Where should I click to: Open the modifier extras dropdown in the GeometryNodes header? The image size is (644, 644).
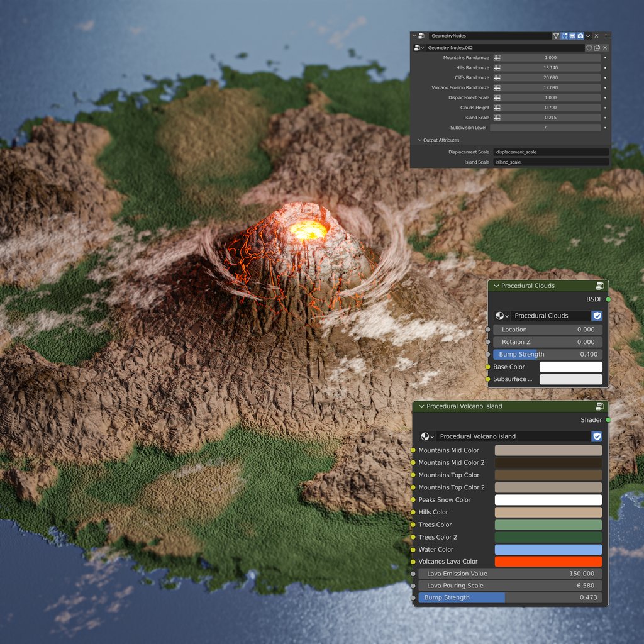click(x=588, y=36)
